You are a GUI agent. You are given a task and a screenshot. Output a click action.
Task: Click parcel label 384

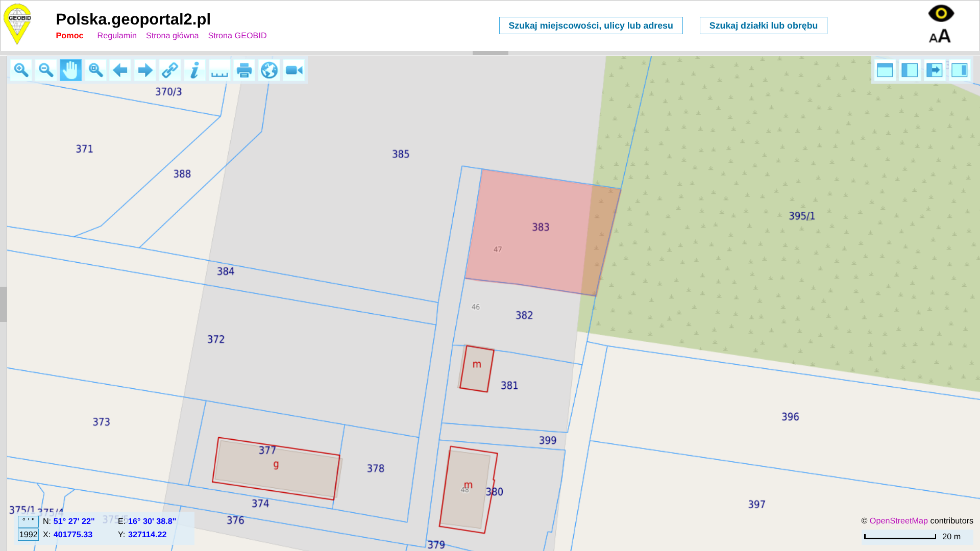(x=226, y=271)
